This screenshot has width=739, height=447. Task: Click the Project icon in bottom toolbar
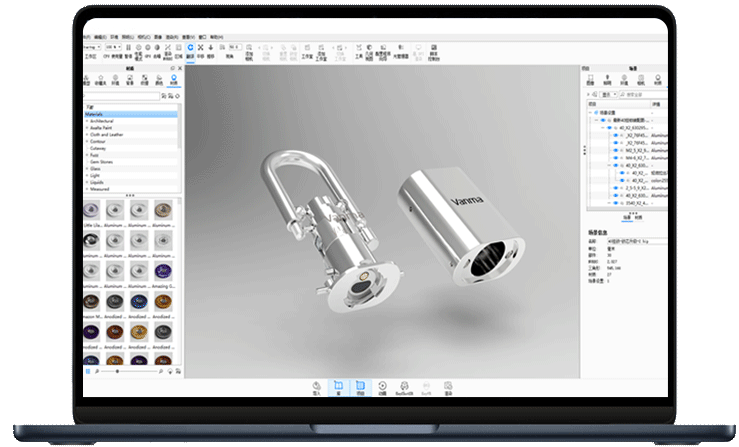360,387
